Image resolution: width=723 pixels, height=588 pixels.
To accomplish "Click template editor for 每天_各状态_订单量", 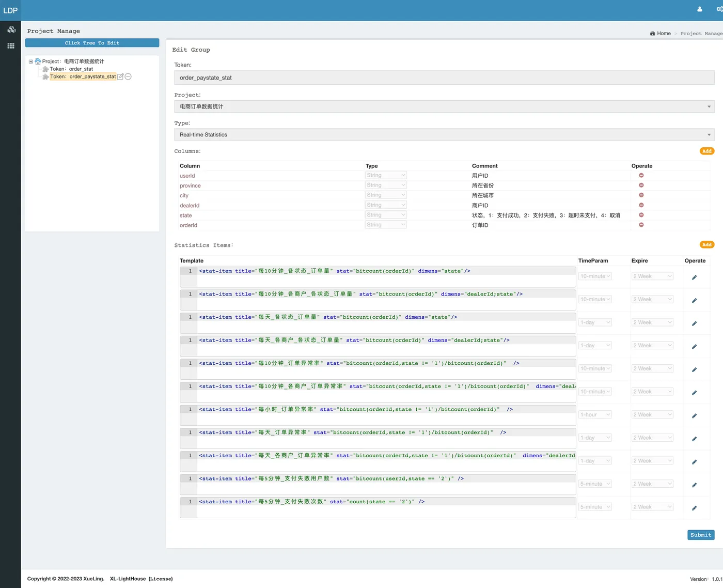I will tap(378, 323).
